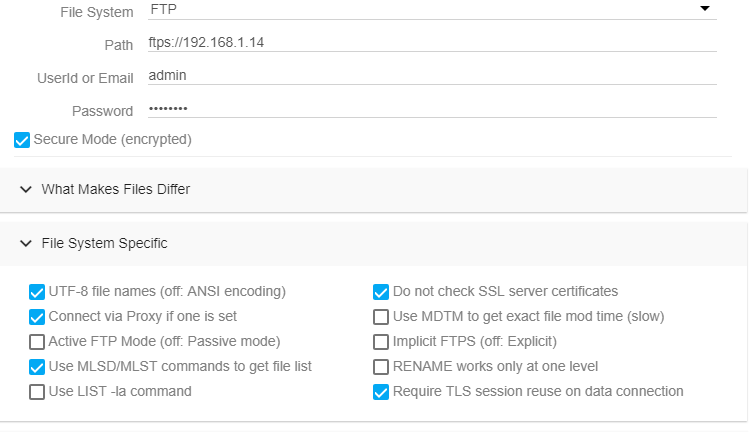Enable Use MDTM exact file mod time
Viewport: 750px width, 432px height.
pos(381,317)
